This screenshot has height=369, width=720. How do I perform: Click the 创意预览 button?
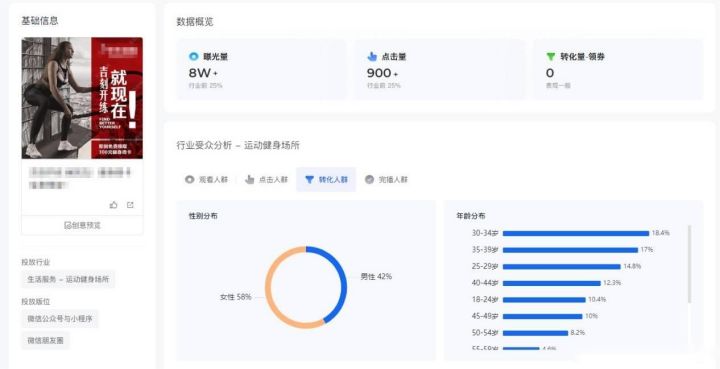(x=82, y=225)
